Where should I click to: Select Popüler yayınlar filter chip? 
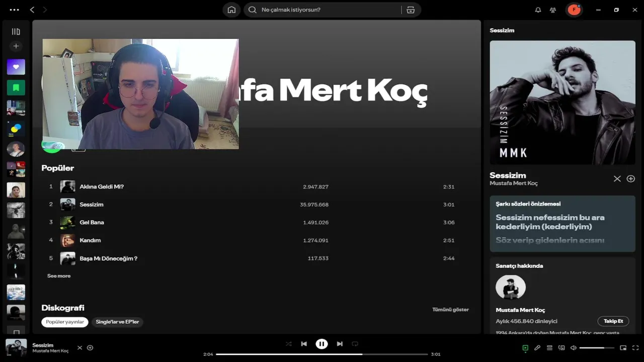click(x=65, y=322)
